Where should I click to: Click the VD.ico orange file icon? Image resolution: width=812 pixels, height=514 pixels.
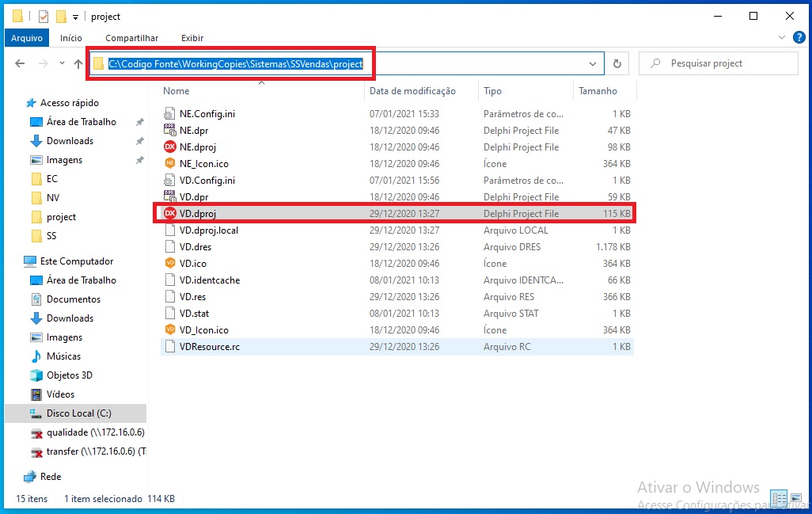pos(169,263)
